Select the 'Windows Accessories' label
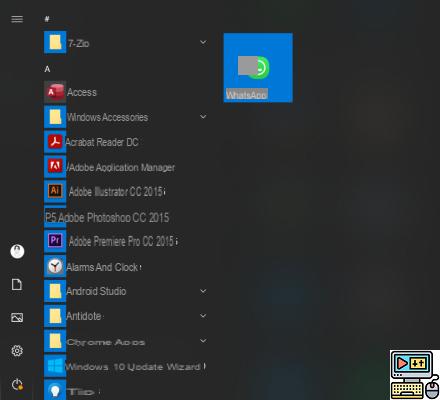 [x=107, y=117]
